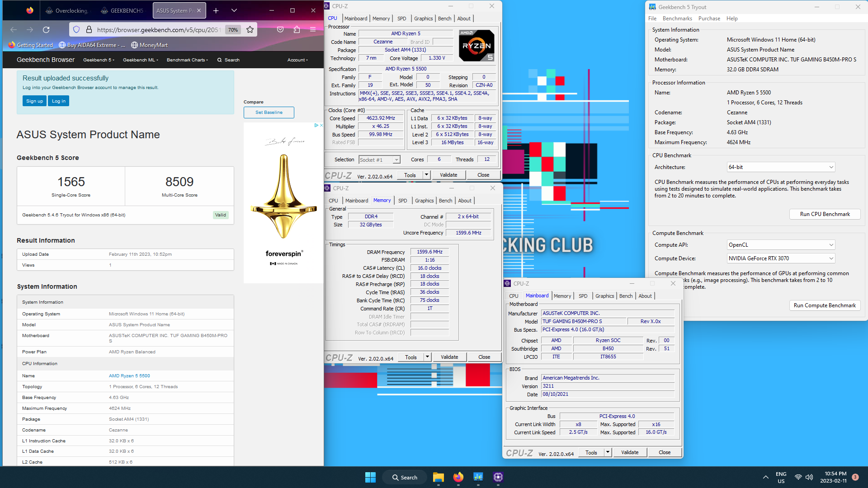Click the Firefox back arrow

pos(14,30)
